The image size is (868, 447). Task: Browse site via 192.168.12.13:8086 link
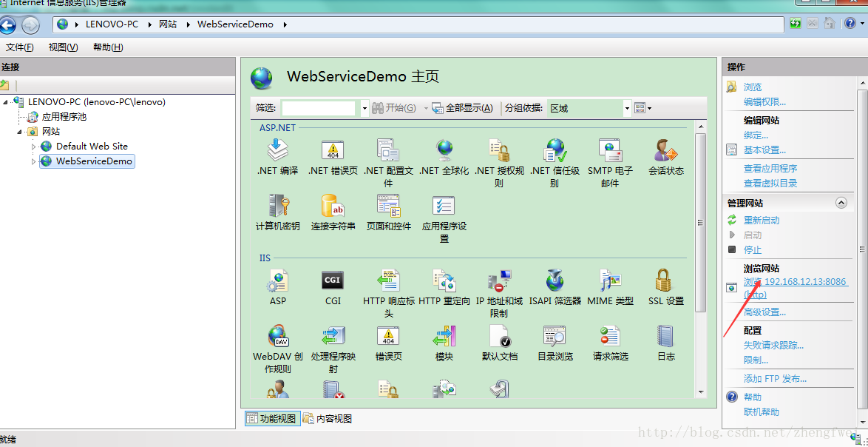796,287
